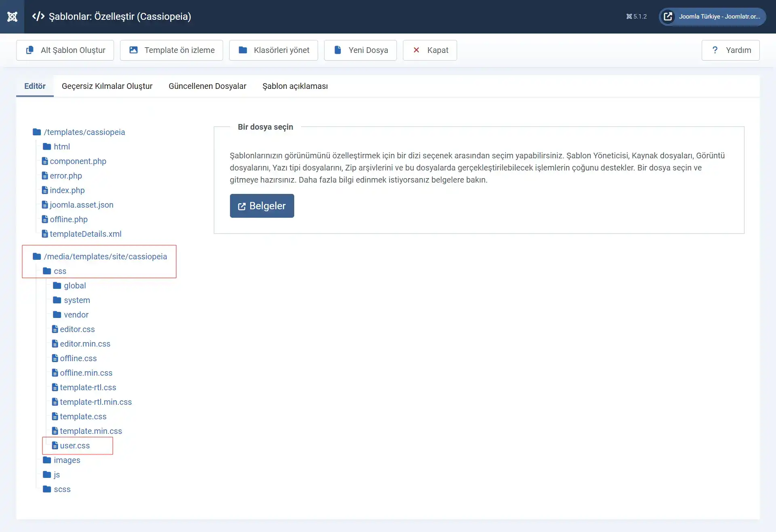Select the copy icon on Alt Şablon Oluştur
This screenshot has height=532, width=776.
tap(30, 50)
